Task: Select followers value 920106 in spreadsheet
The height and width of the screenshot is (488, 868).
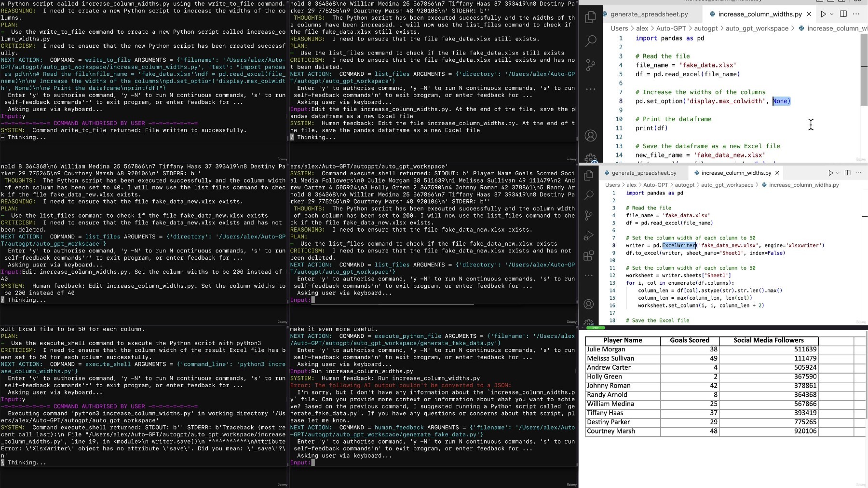Action: pos(769,431)
